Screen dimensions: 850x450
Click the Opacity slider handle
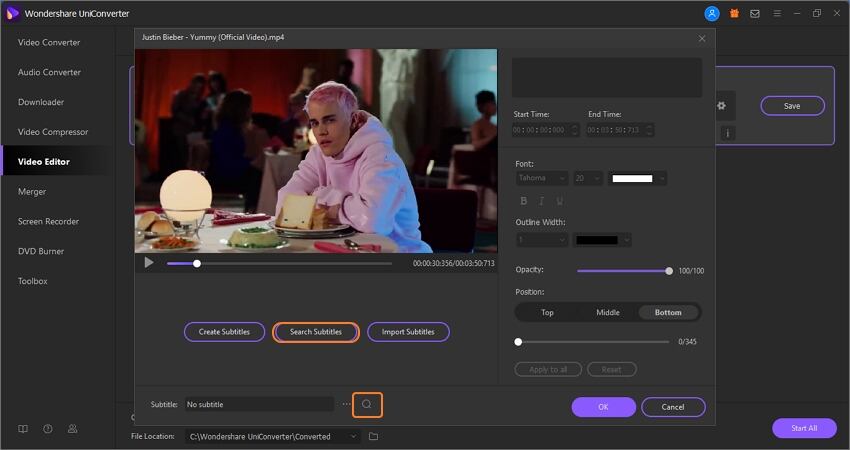[x=669, y=271]
